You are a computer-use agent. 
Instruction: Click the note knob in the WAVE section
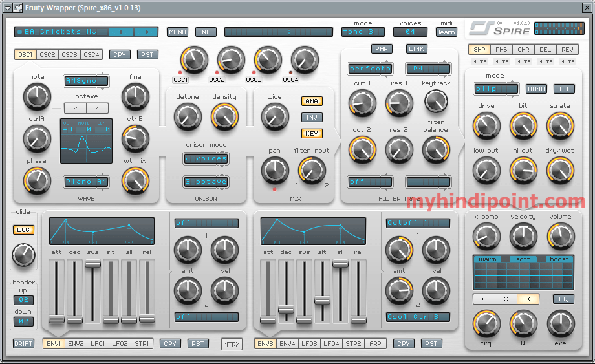(x=37, y=97)
